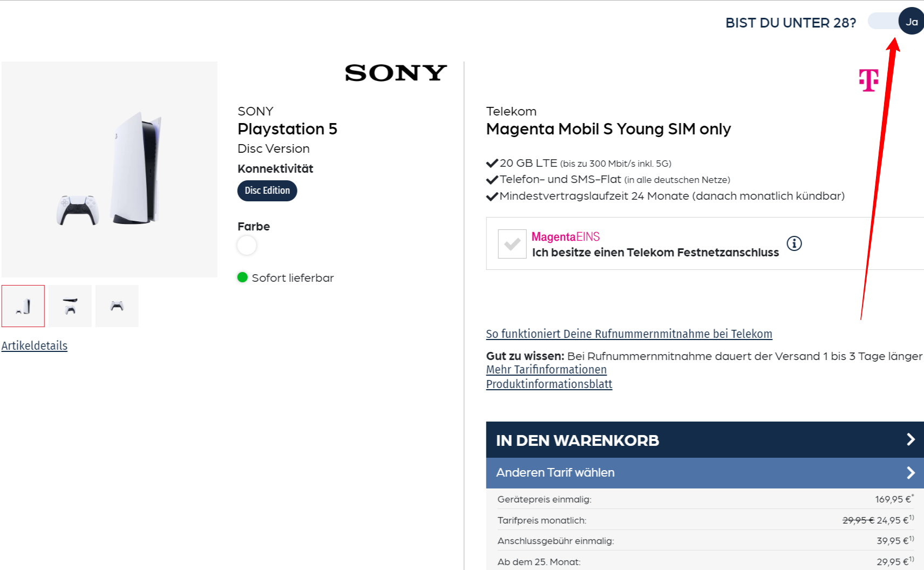
Task: Toggle the 'Bist du unter 28?' switch
Action: tap(896, 22)
